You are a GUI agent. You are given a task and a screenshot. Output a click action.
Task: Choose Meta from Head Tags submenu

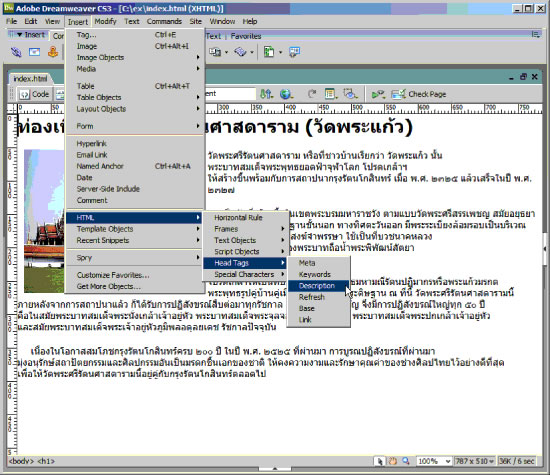tap(318, 263)
